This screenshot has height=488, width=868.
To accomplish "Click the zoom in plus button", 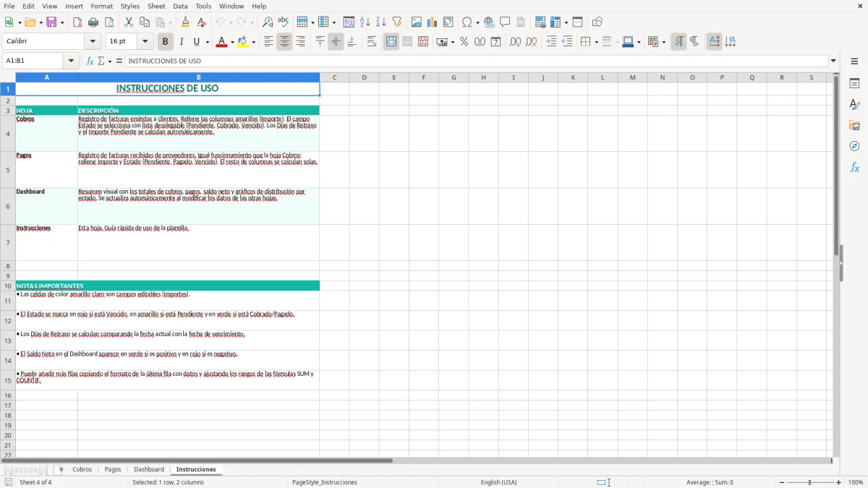I will 839,482.
